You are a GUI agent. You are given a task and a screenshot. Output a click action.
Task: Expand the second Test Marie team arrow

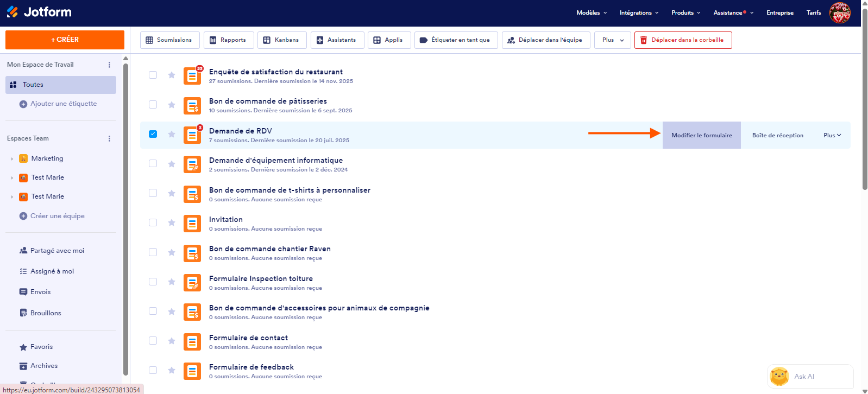pos(12,197)
